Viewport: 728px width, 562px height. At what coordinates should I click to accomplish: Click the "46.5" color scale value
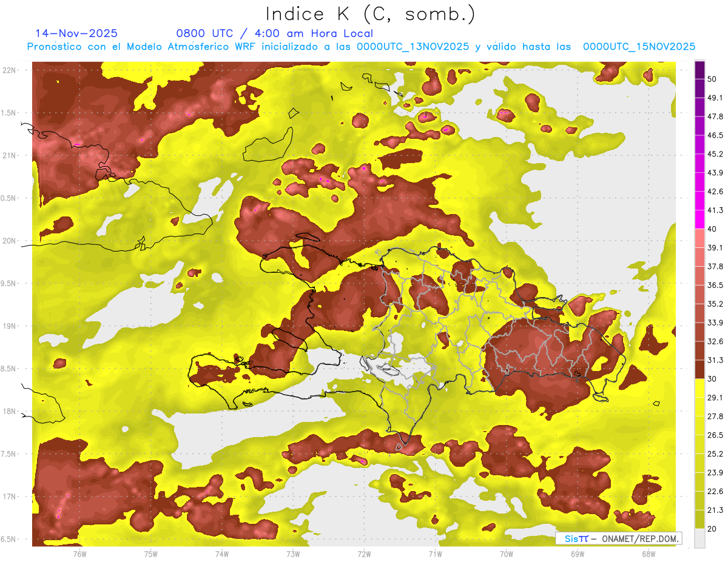point(715,135)
